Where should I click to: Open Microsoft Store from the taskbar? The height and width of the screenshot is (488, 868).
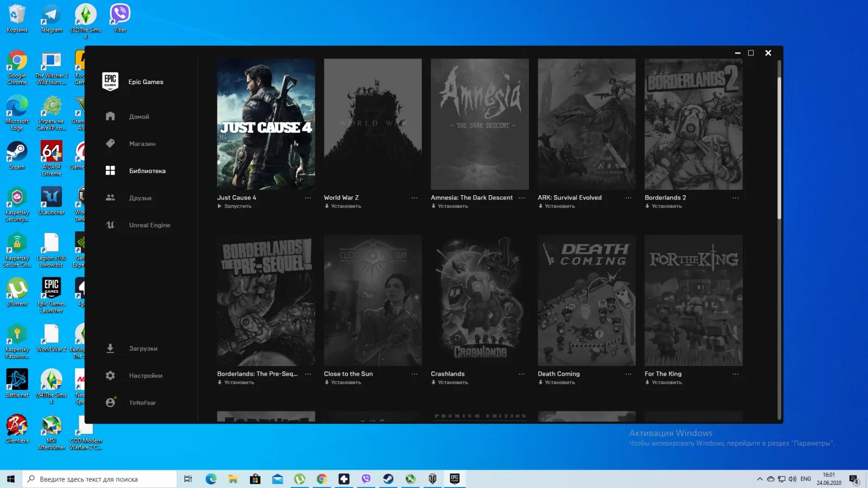tap(255, 479)
